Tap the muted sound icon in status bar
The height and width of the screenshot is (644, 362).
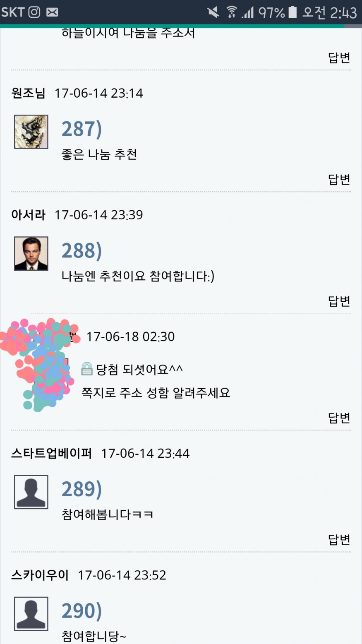213,12
